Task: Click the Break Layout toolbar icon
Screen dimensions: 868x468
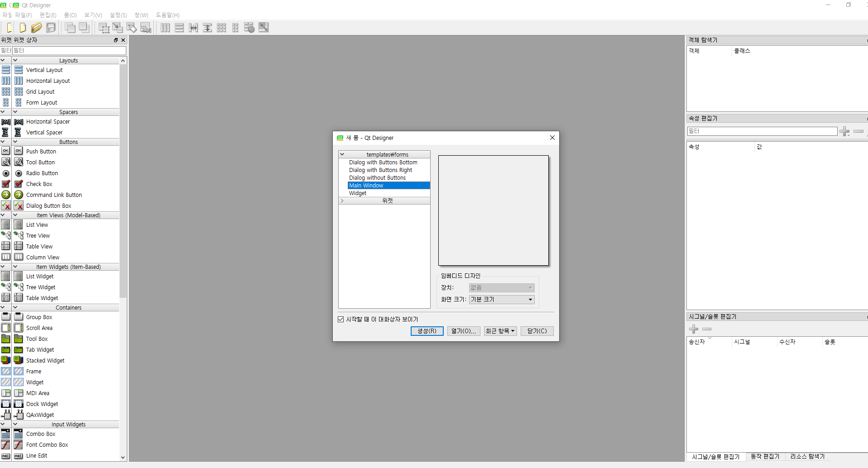Action: pyautogui.click(x=249, y=28)
